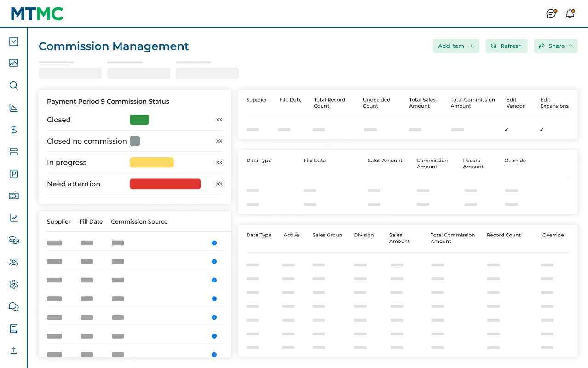
Task: Open the Share dropdown
Action: point(556,46)
